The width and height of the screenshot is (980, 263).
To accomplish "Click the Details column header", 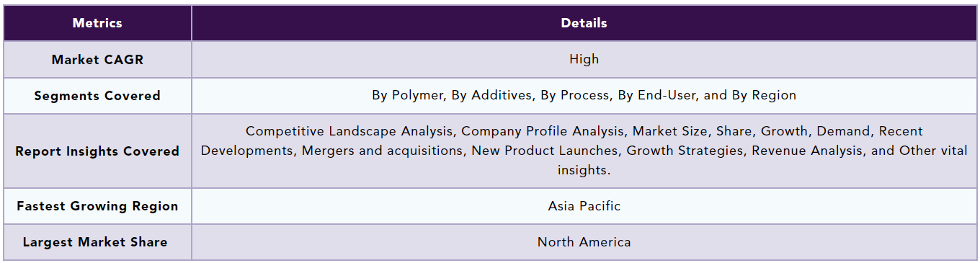I will (x=584, y=23).
